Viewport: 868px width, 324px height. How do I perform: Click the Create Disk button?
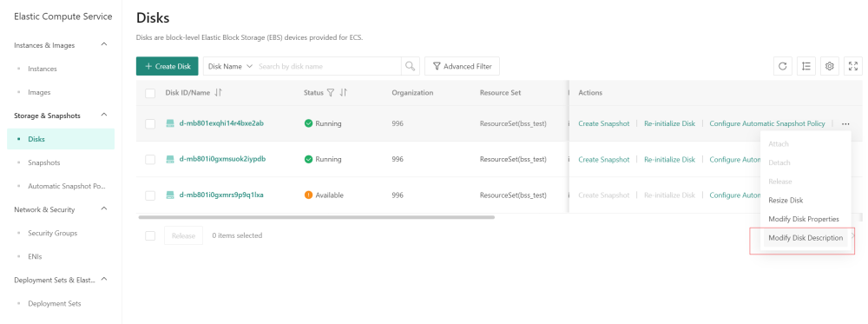[x=168, y=66]
